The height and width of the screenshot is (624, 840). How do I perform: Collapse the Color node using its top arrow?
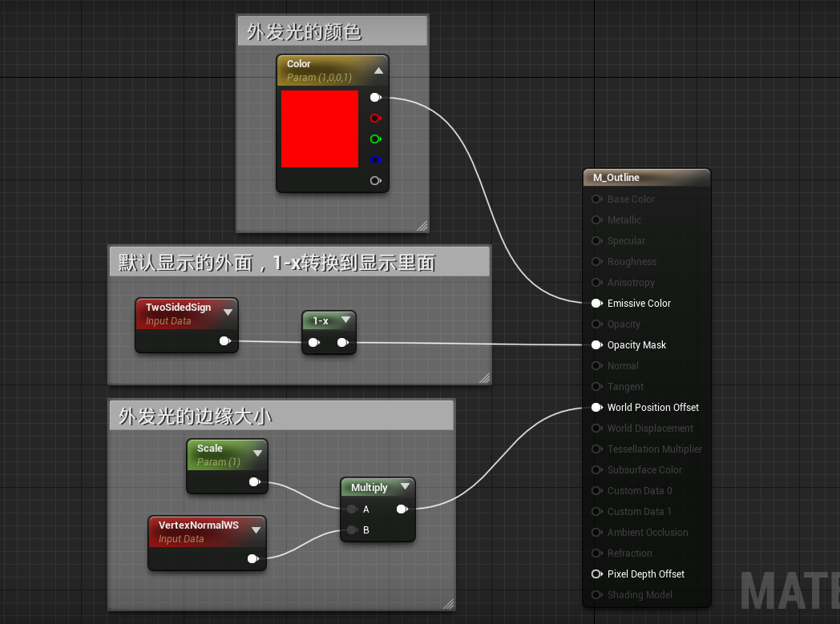[x=378, y=70]
